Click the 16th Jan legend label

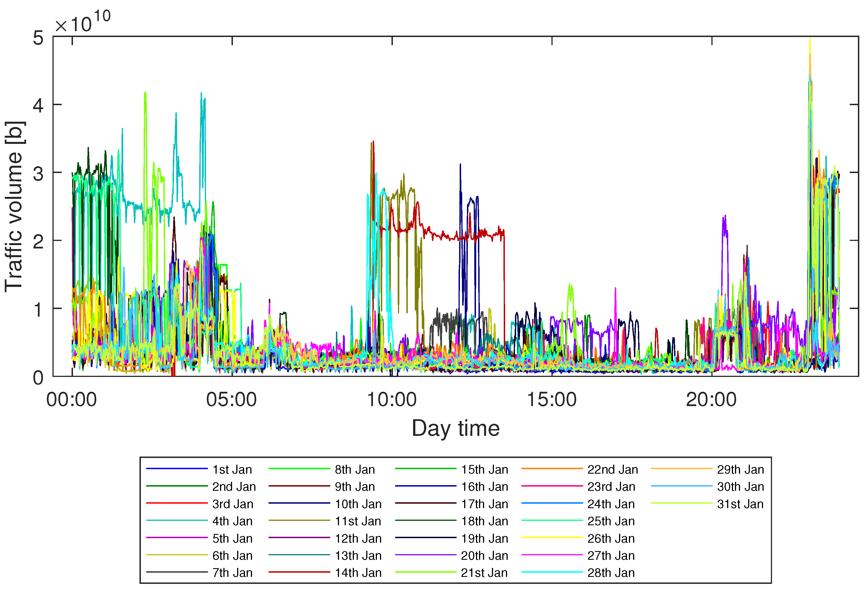pyautogui.click(x=484, y=487)
